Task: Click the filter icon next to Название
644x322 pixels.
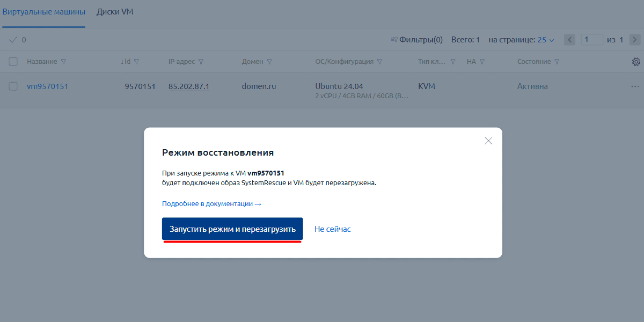Action: [x=64, y=62]
